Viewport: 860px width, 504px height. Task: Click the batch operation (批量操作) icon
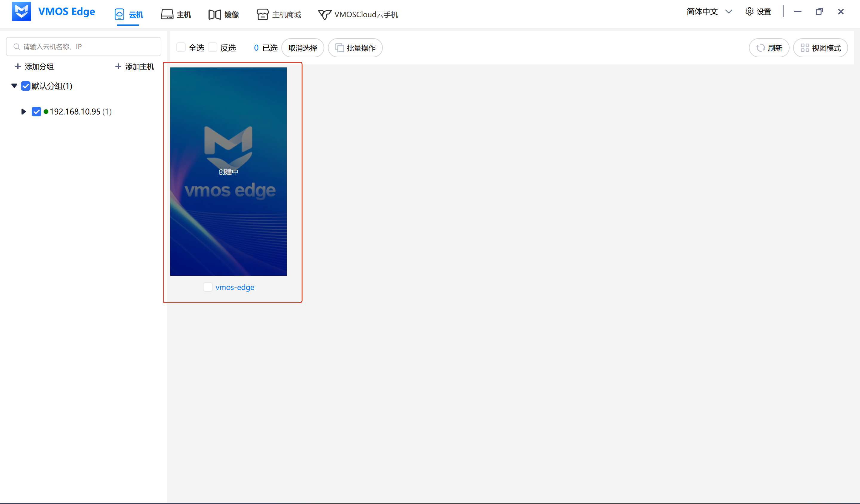click(340, 48)
